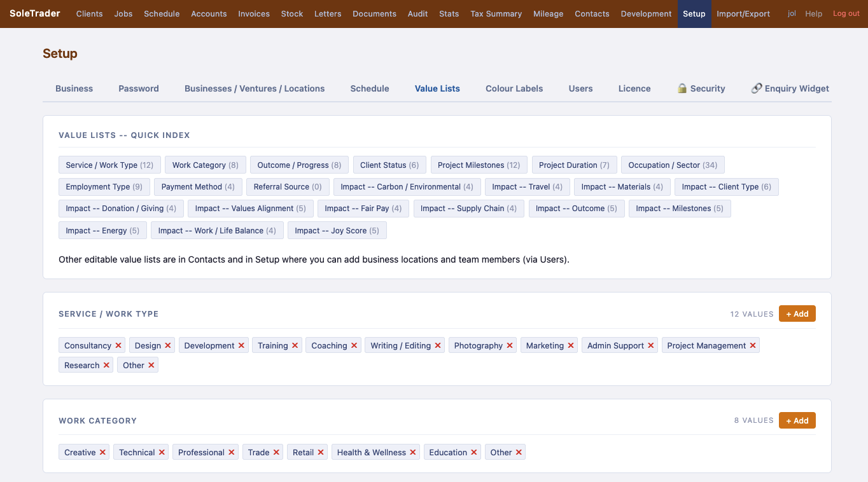Open the Schedule setup tab
Image resolution: width=868 pixels, height=482 pixels.
pyautogui.click(x=370, y=88)
